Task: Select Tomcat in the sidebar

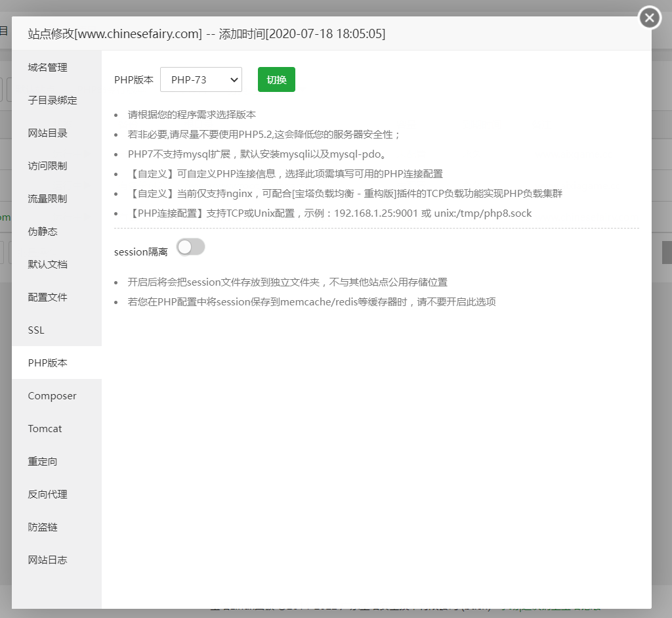Action: pyautogui.click(x=44, y=428)
